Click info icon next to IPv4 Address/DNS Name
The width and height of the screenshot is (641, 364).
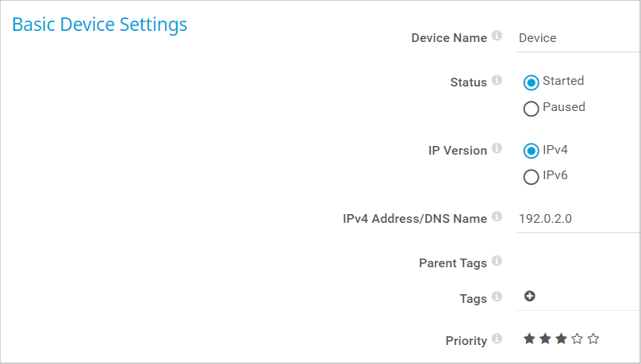click(497, 216)
